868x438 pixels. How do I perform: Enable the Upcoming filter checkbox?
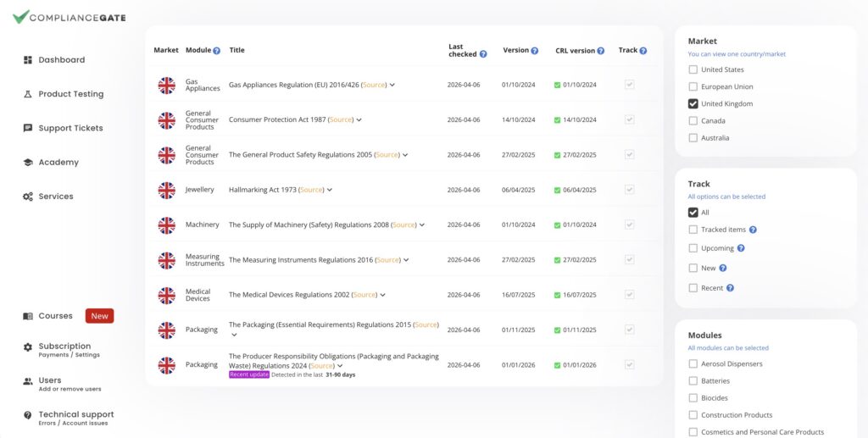[x=693, y=248]
